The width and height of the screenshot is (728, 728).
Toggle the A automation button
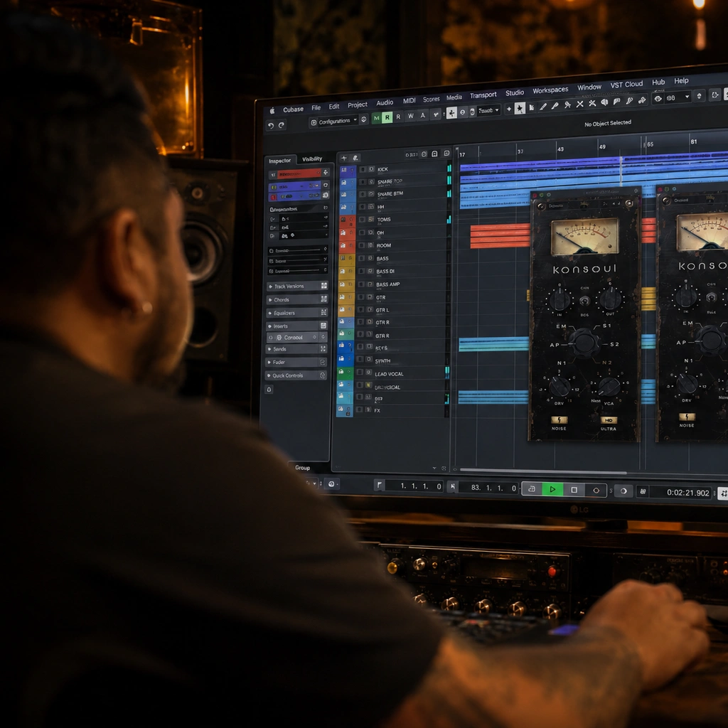click(422, 115)
